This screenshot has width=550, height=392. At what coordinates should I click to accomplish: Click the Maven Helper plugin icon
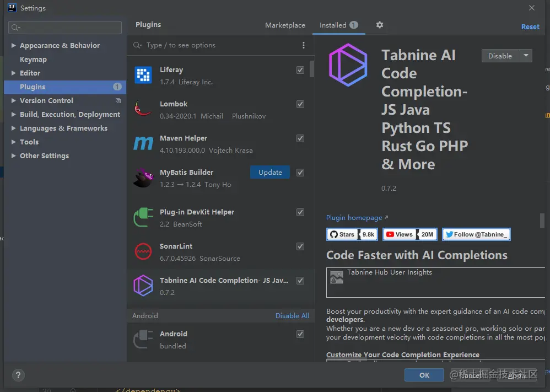(143, 143)
